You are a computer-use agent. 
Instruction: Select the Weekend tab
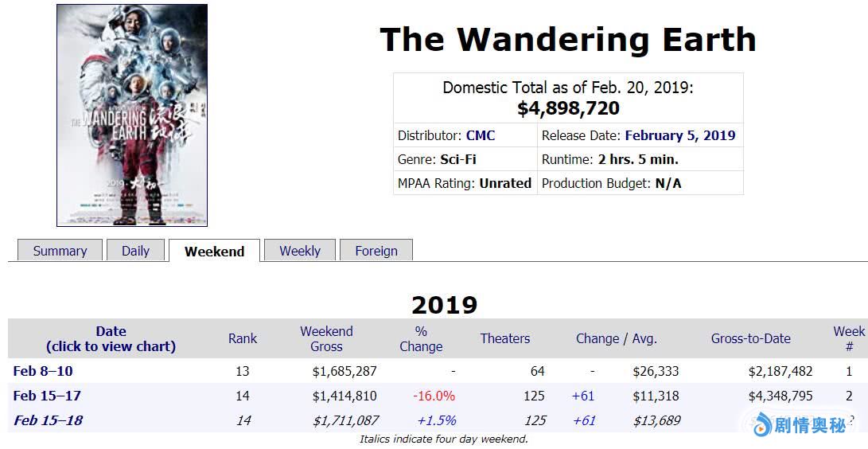[x=214, y=252]
